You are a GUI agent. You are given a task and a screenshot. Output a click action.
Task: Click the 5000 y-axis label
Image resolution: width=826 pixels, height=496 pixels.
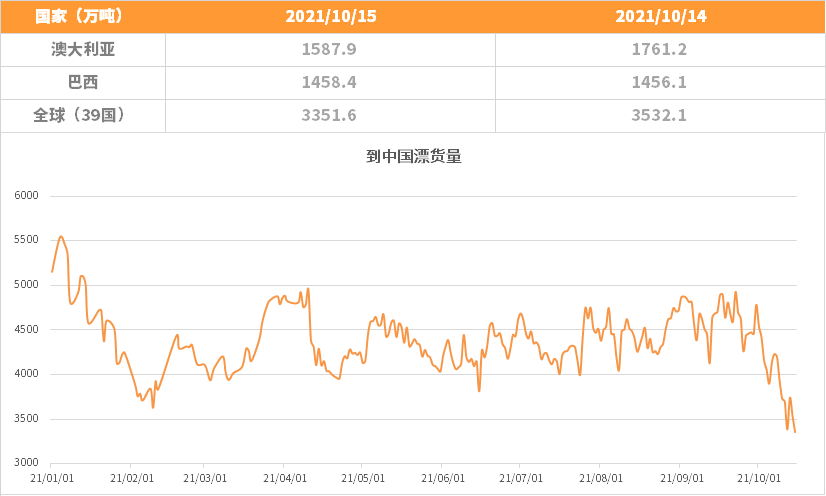tap(26, 285)
